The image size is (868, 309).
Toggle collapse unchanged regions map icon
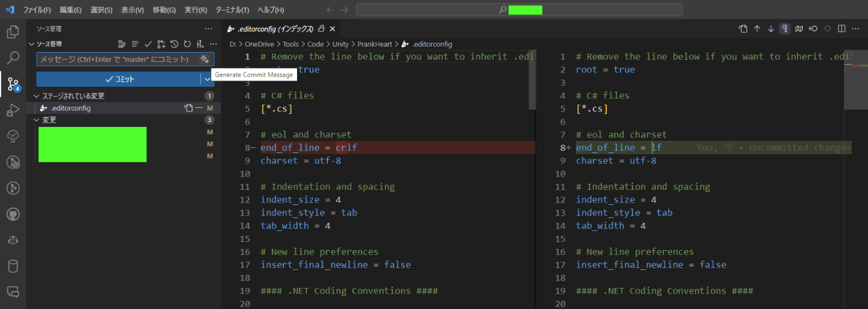coord(799,28)
